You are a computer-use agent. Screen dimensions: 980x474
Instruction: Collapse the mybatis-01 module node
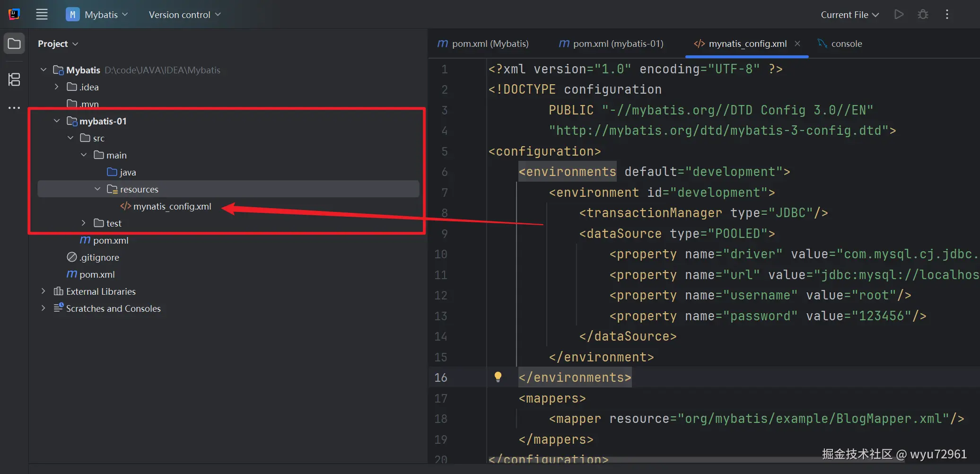click(57, 121)
